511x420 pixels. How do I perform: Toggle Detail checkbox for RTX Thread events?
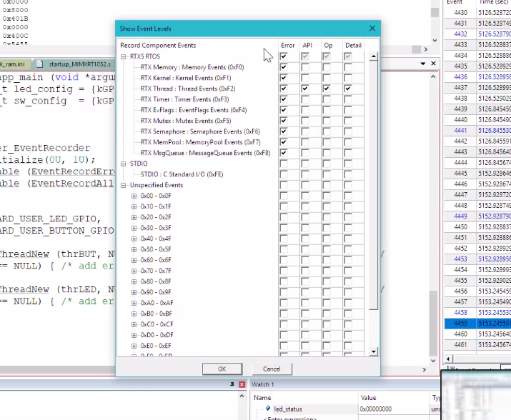pos(348,89)
